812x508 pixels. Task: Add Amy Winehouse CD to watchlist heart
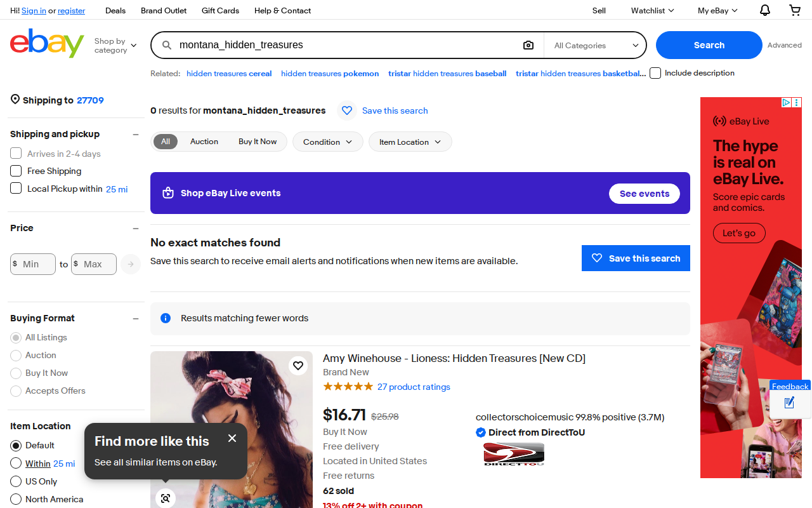pos(298,365)
